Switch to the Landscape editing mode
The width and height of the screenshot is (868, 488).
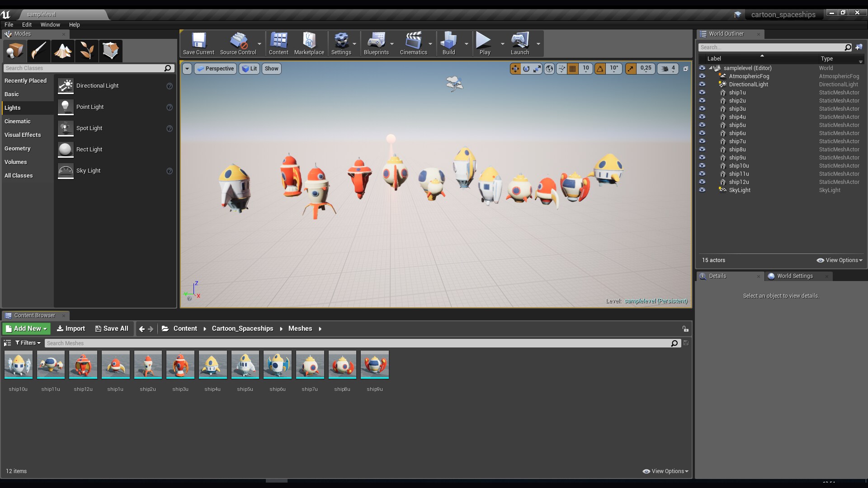62,51
